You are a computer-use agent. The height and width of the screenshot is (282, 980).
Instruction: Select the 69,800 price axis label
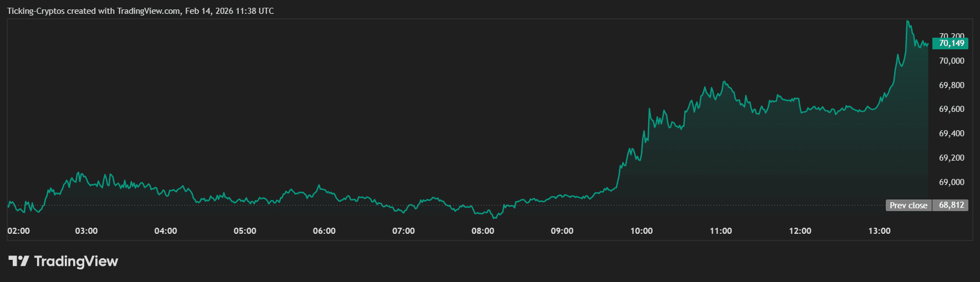pos(951,85)
